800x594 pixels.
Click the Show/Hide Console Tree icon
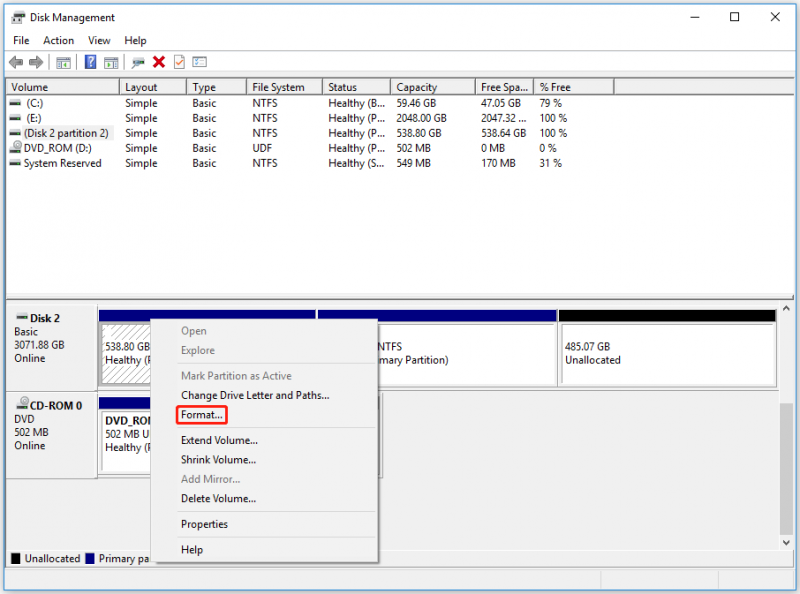[63, 63]
